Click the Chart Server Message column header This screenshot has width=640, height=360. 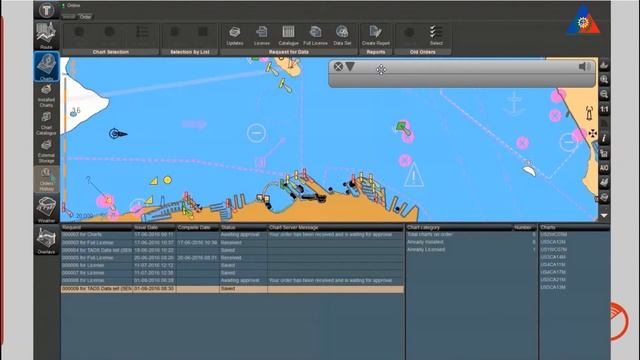point(336,227)
